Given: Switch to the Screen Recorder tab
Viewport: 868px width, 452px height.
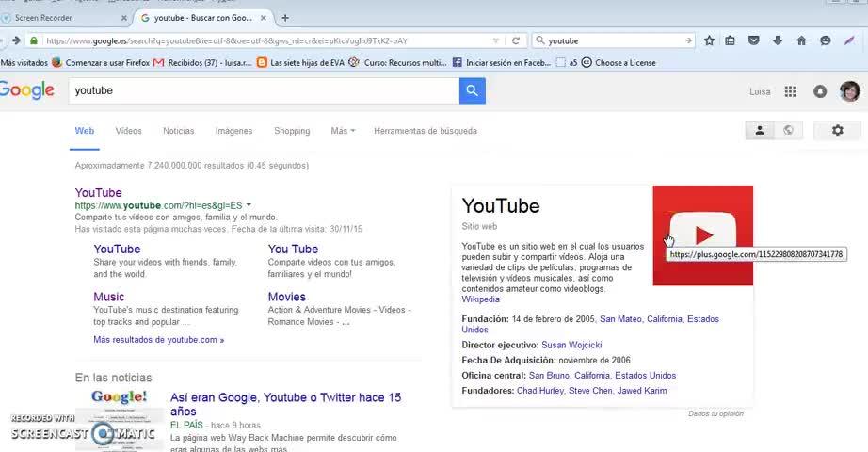Looking at the screenshot, I should tap(64, 18).
